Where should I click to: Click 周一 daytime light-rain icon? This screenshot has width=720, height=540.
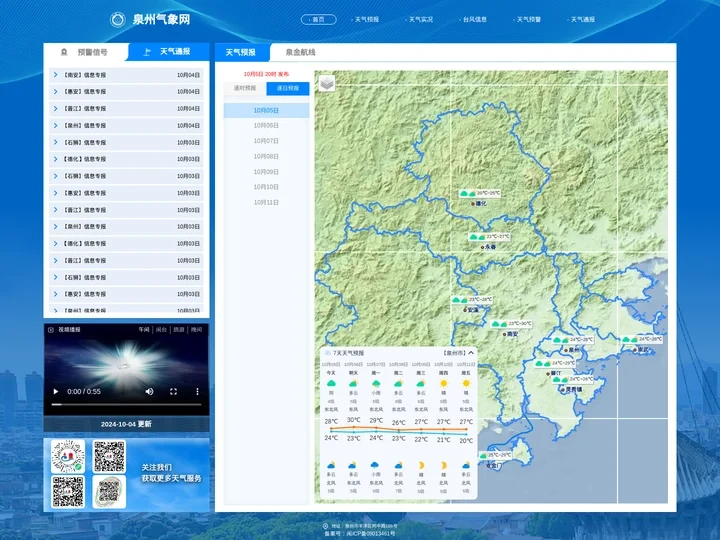click(376, 383)
